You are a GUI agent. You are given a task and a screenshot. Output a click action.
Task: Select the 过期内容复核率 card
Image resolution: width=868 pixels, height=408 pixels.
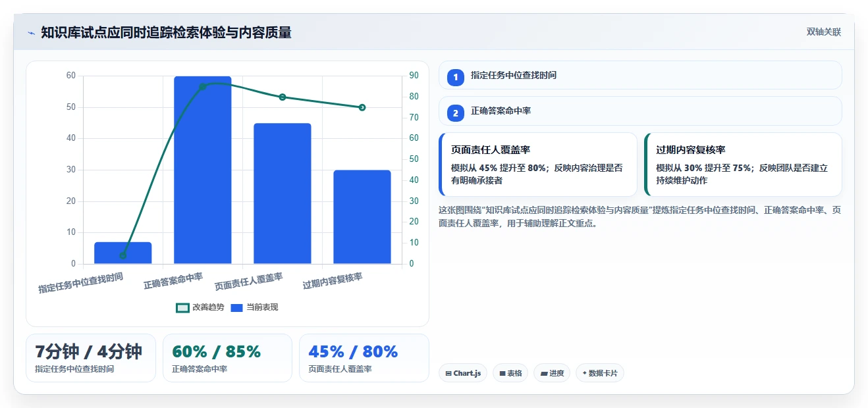(x=743, y=165)
